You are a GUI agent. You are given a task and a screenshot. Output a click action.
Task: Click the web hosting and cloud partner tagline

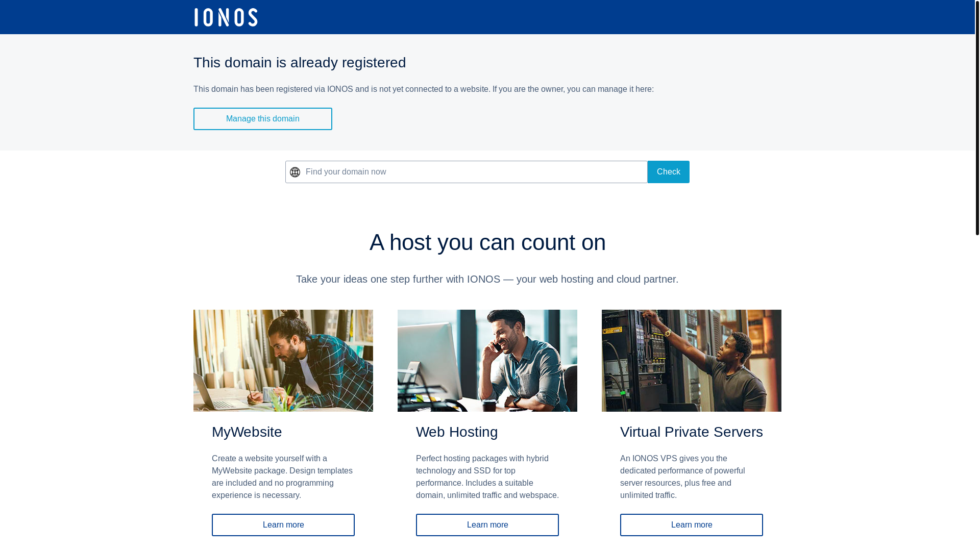tap(487, 279)
